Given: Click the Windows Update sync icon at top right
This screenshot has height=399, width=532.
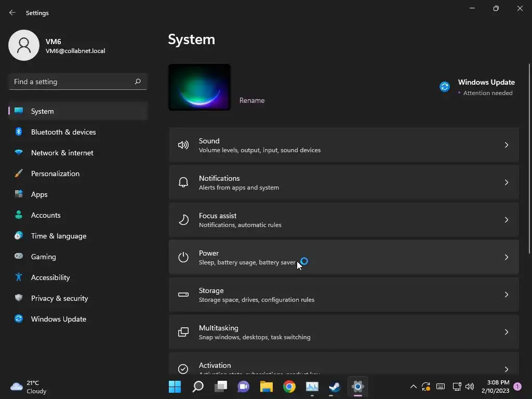Looking at the screenshot, I should [445, 87].
